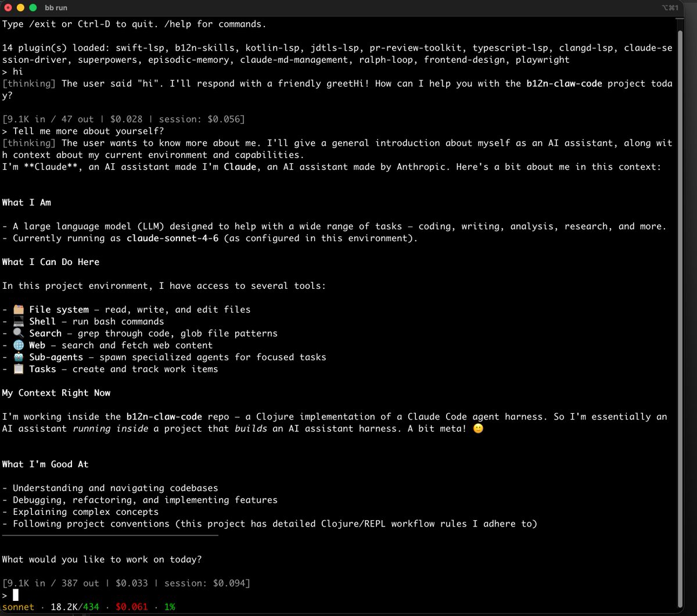Select the 'What I'm Good At' heading
697x616 pixels.
coord(45,464)
